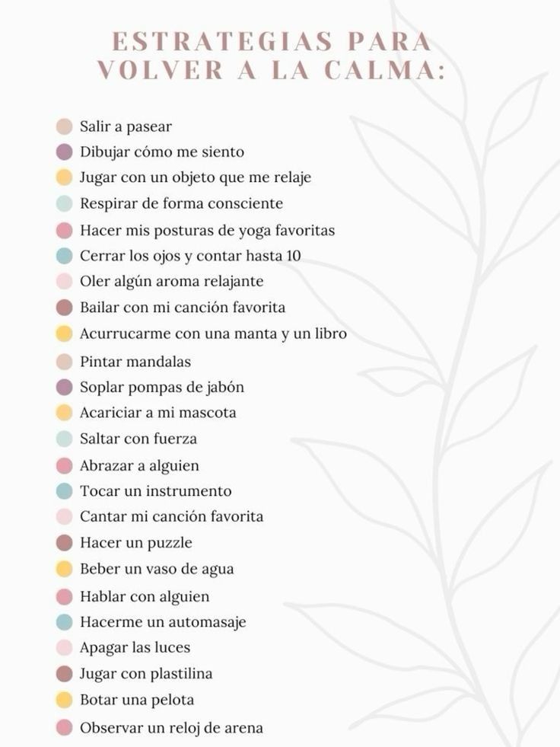Select the "Apagar las luces" line
The height and width of the screenshot is (747, 560).
click(x=135, y=648)
